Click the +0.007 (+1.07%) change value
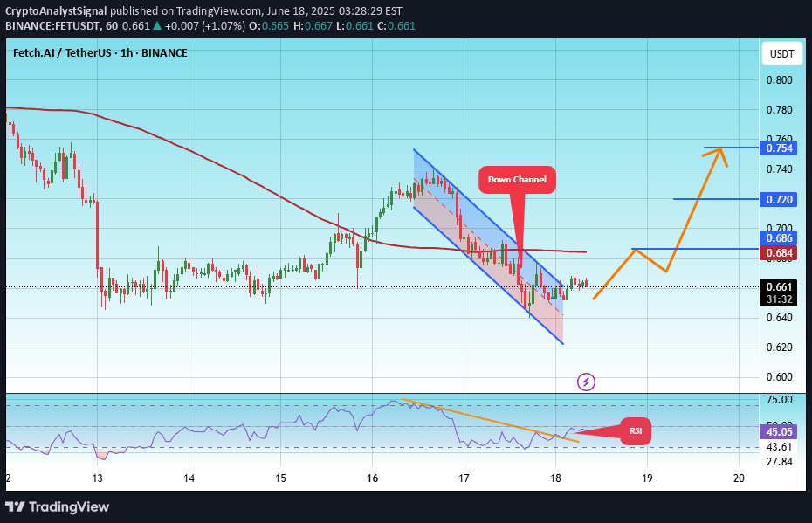 click(x=205, y=26)
